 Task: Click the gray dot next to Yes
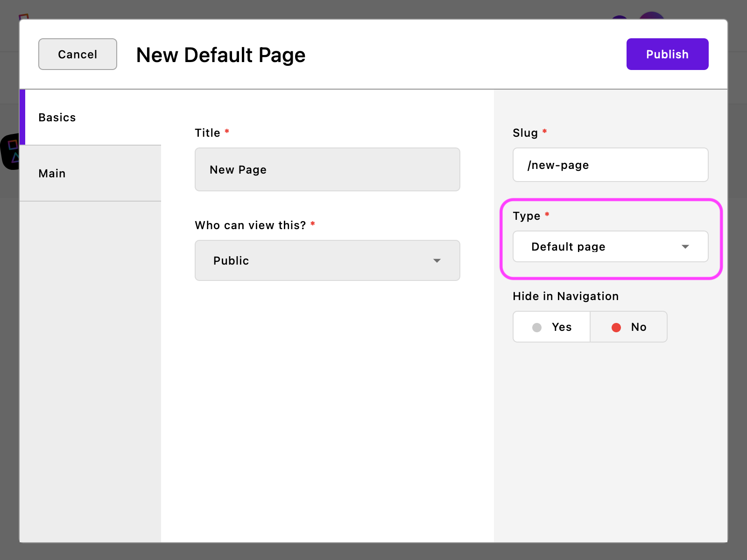coord(537,327)
